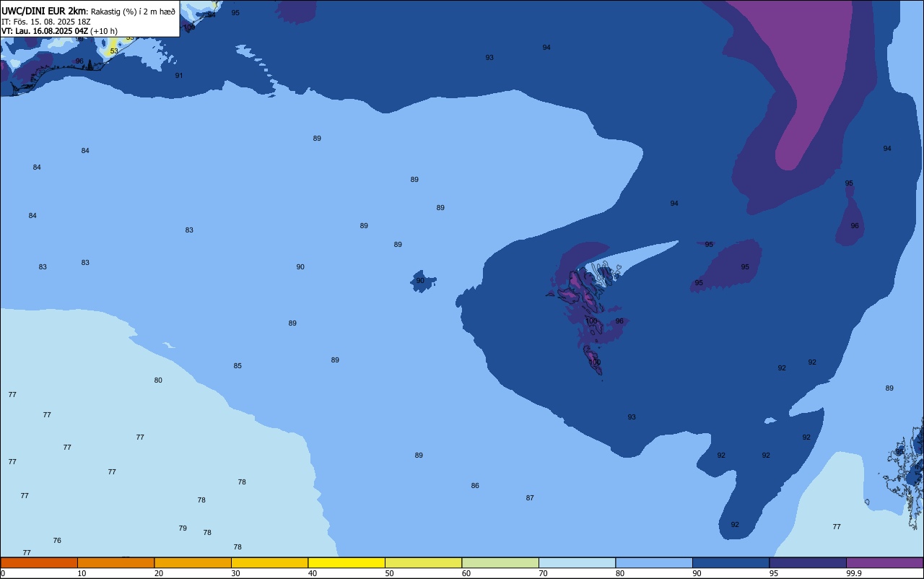Select the indigo 95–99.9 legend swatch
The height and width of the screenshot is (579, 924).
[808, 562]
